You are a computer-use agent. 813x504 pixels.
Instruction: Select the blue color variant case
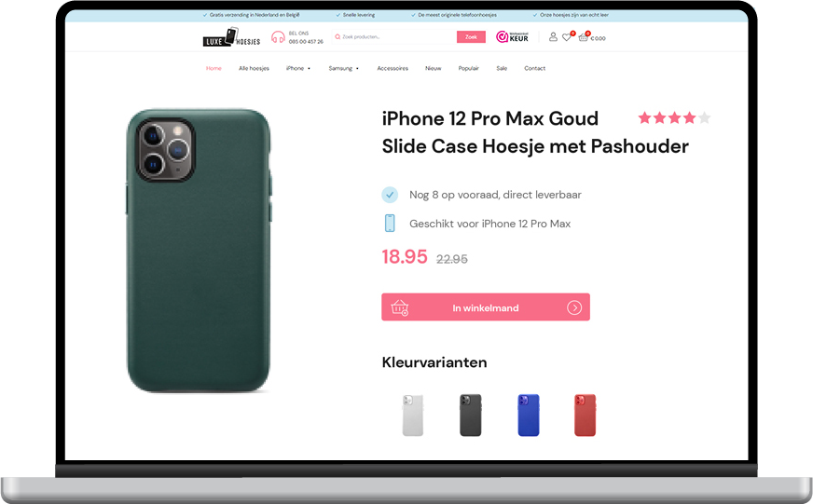(529, 415)
